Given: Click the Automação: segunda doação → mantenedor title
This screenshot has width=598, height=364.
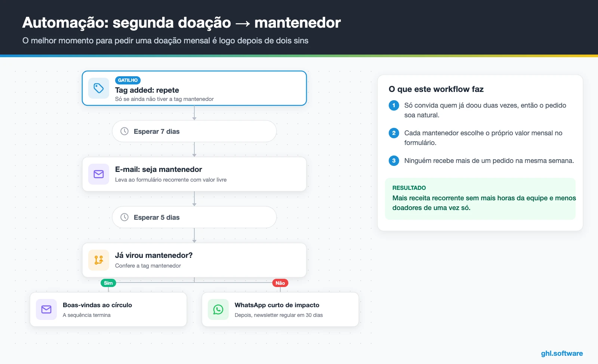Looking at the screenshot, I should [x=182, y=23].
